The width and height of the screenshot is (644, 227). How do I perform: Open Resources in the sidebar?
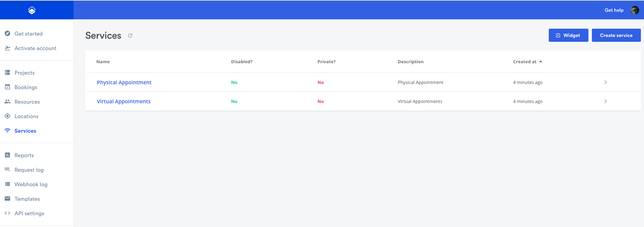click(x=27, y=102)
